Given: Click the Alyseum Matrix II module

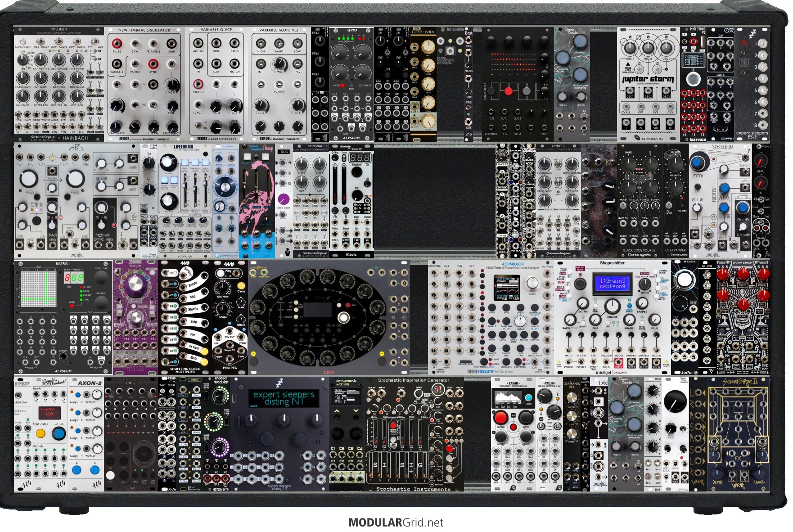Looking at the screenshot, I should (x=63, y=318).
